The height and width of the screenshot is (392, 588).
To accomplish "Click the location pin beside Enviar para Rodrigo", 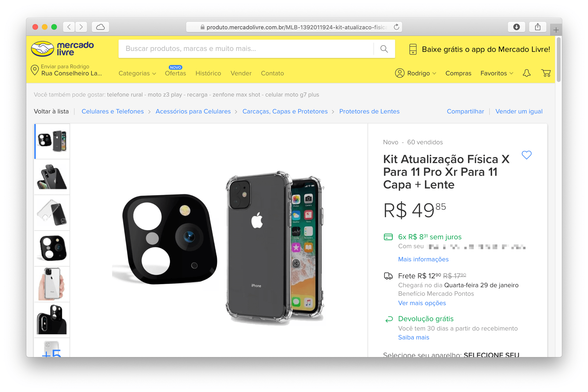I will (x=35, y=70).
